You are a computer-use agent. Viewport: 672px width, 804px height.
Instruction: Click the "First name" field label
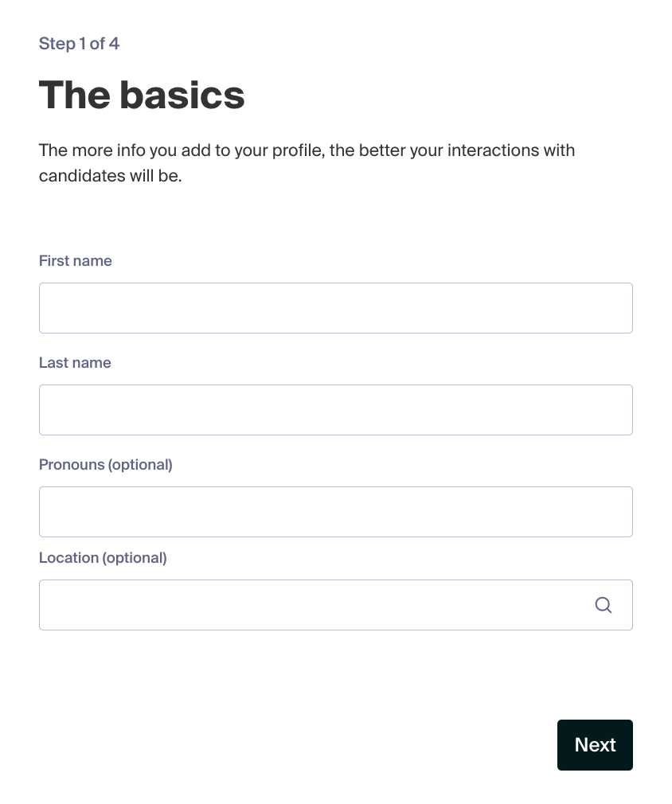click(x=76, y=260)
